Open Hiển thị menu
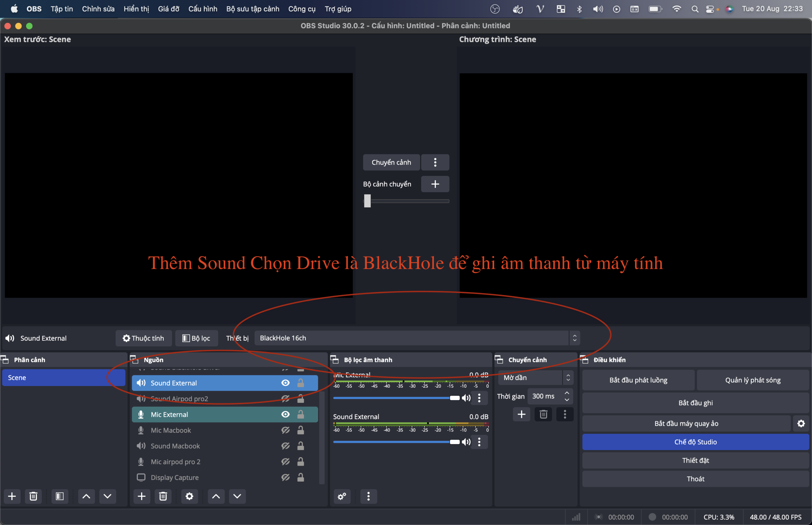The image size is (812, 525). pos(136,9)
